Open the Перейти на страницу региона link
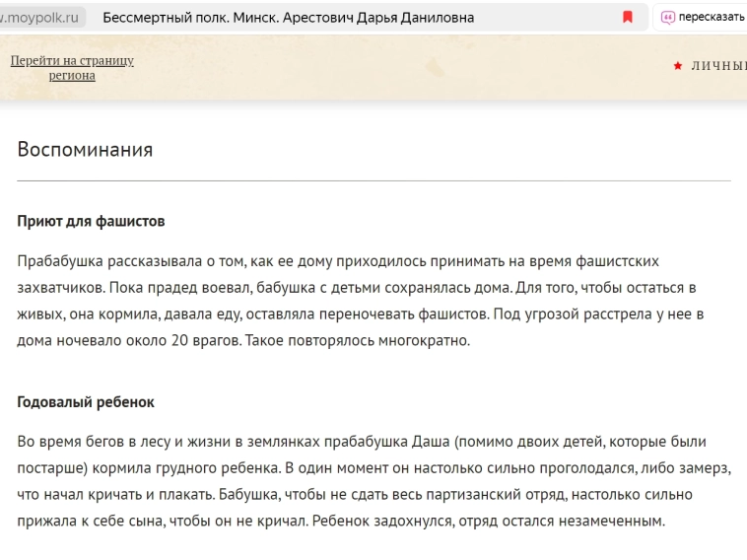Screen dimensions: 747x560 [72, 68]
